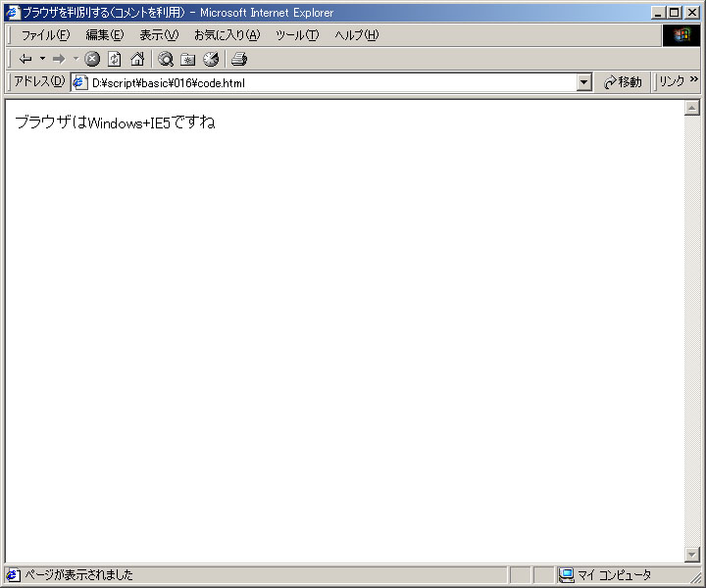Click the IE icon in title bar
This screenshot has height=588, width=706.
pos(13,12)
